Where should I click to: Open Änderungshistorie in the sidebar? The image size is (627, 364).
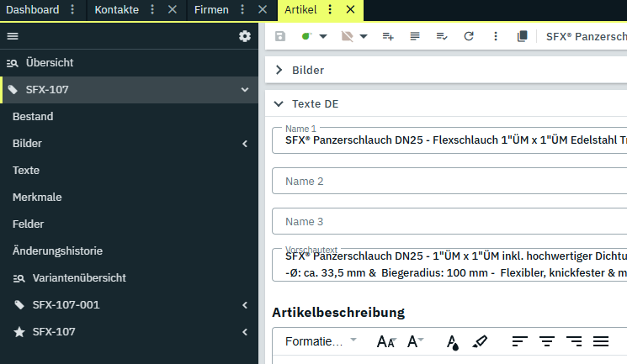[x=58, y=251]
